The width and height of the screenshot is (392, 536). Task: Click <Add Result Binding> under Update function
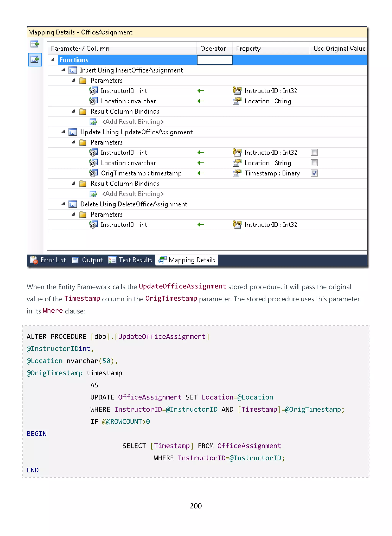coord(133,194)
